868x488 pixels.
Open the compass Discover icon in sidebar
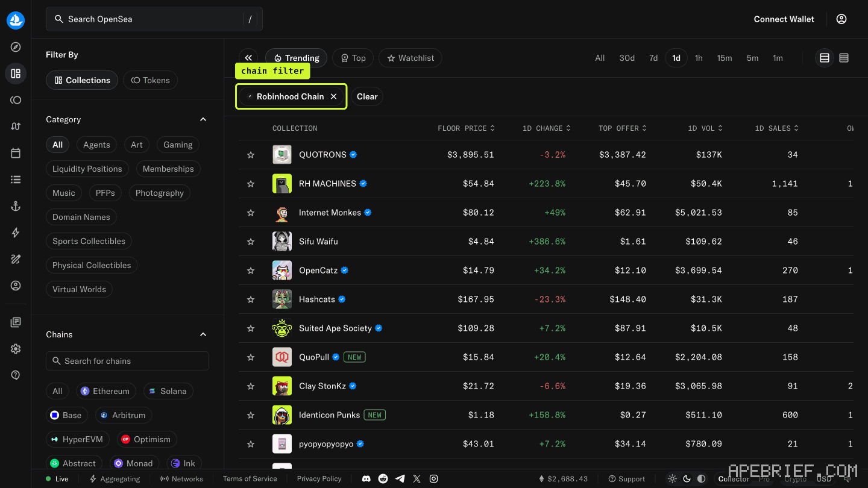coord(16,47)
